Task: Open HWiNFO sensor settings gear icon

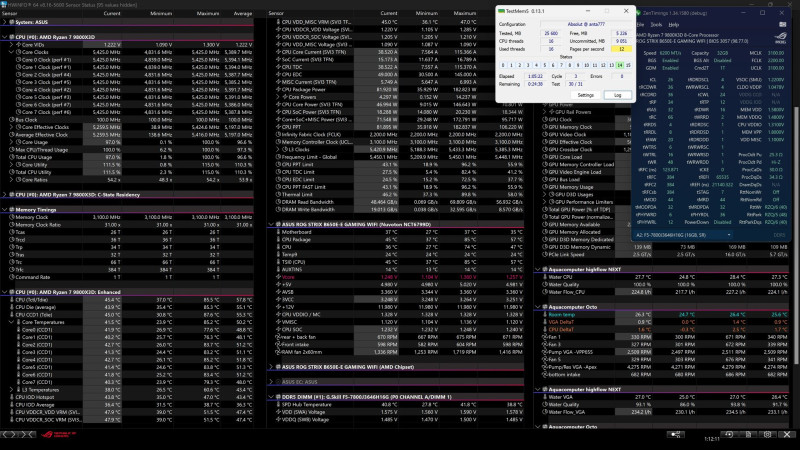Action: point(767,434)
